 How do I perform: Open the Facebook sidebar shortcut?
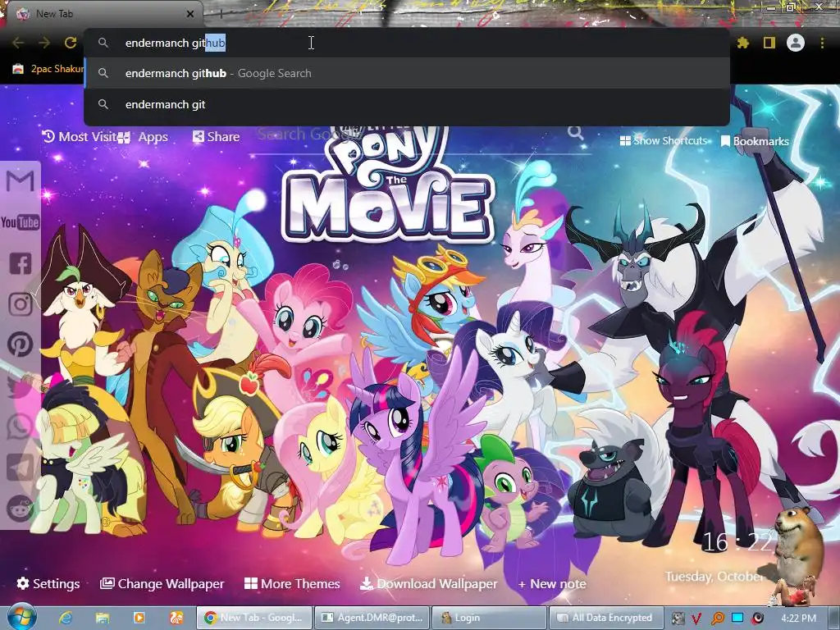[x=21, y=263]
